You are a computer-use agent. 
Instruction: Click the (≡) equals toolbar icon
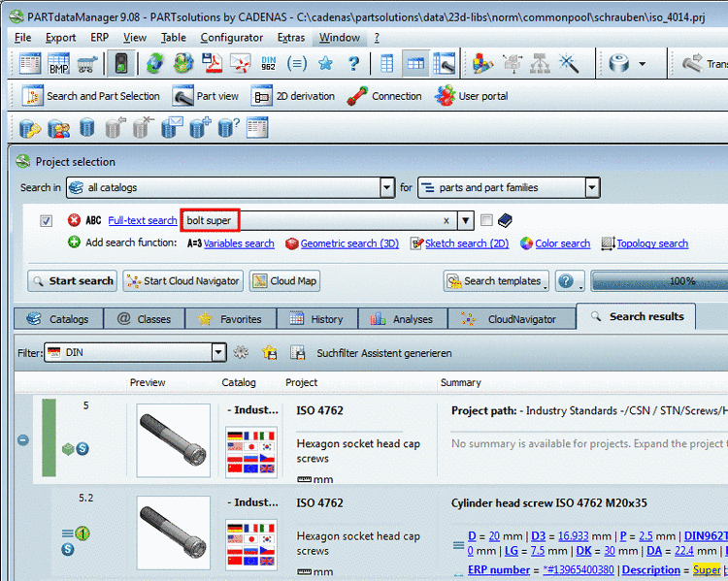point(297,64)
